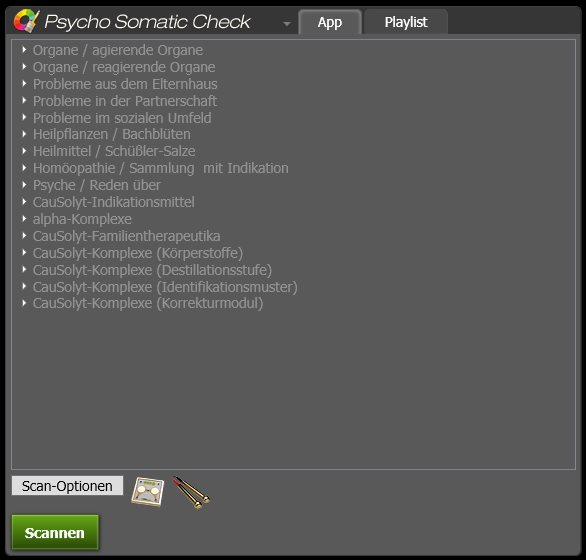
Task: Switch to the Playlist tab
Action: [406, 22]
